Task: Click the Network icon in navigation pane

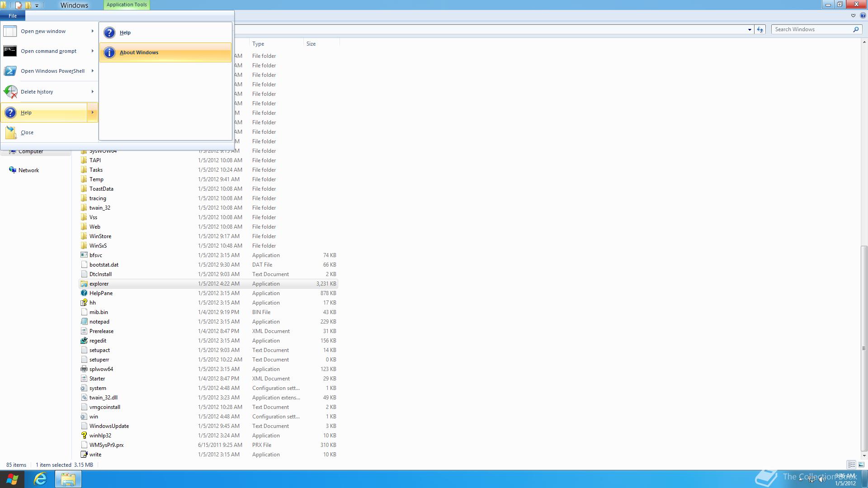Action: [12, 170]
